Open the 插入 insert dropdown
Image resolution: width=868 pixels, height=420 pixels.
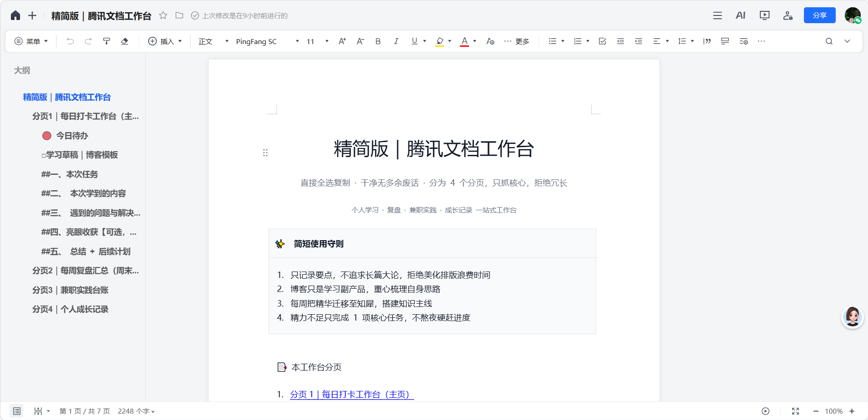click(165, 41)
